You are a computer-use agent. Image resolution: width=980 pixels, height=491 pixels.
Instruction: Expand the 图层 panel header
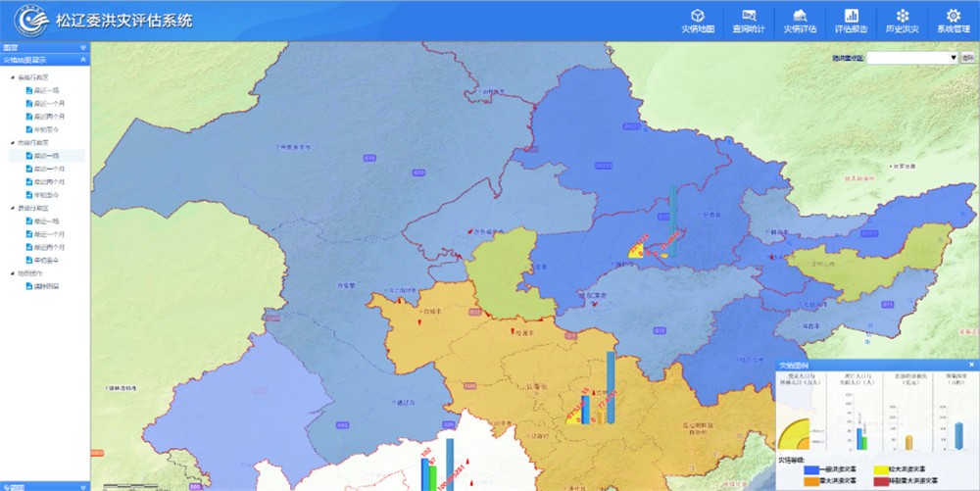pyautogui.click(x=44, y=47)
